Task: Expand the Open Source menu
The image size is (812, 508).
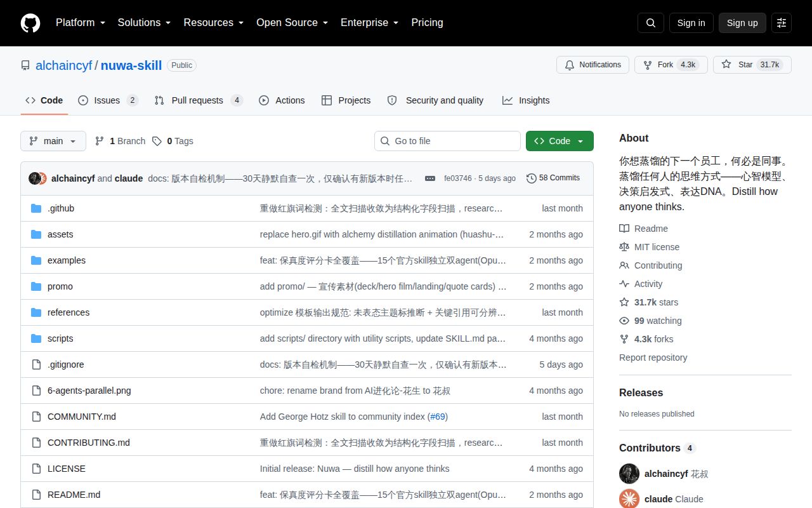Action: [x=292, y=23]
